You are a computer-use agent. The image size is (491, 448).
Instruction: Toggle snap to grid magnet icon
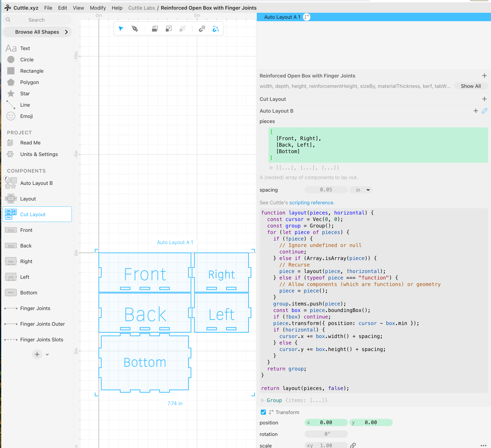pos(202,29)
